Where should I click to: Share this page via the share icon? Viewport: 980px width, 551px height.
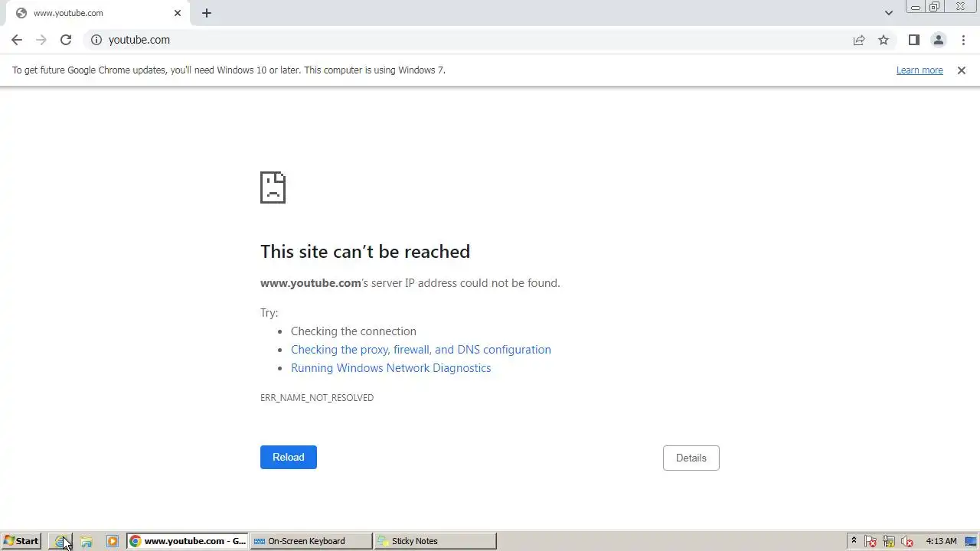[859, 40]
